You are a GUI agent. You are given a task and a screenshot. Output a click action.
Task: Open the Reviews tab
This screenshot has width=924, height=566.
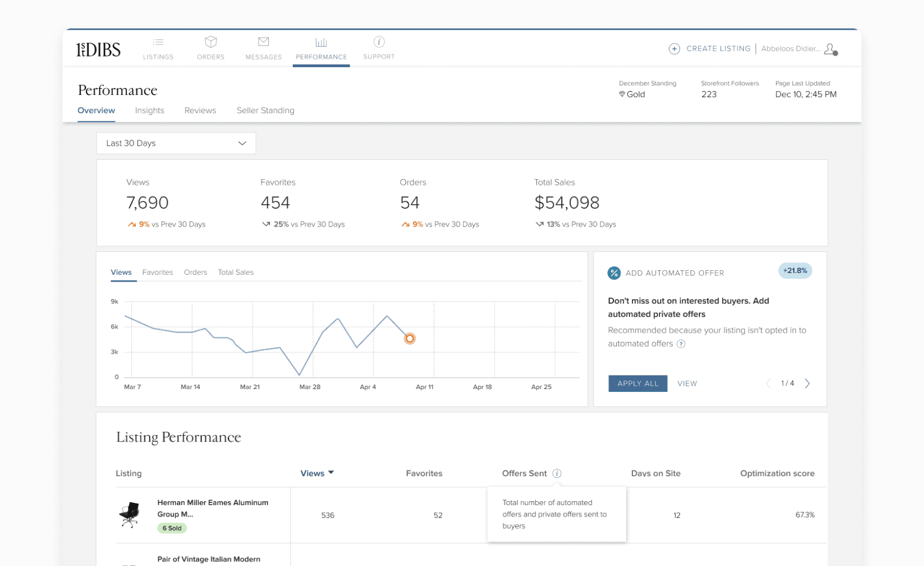click(200, 110)
